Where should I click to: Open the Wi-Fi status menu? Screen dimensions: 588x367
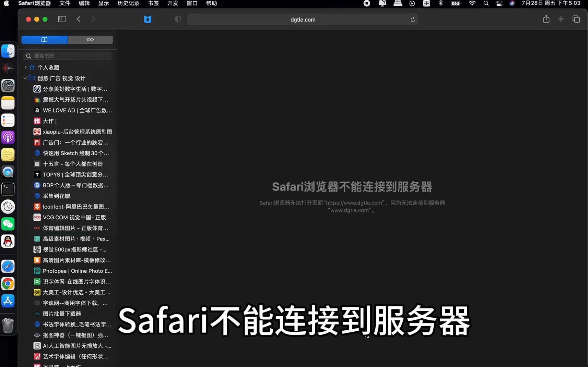[472, 3]
